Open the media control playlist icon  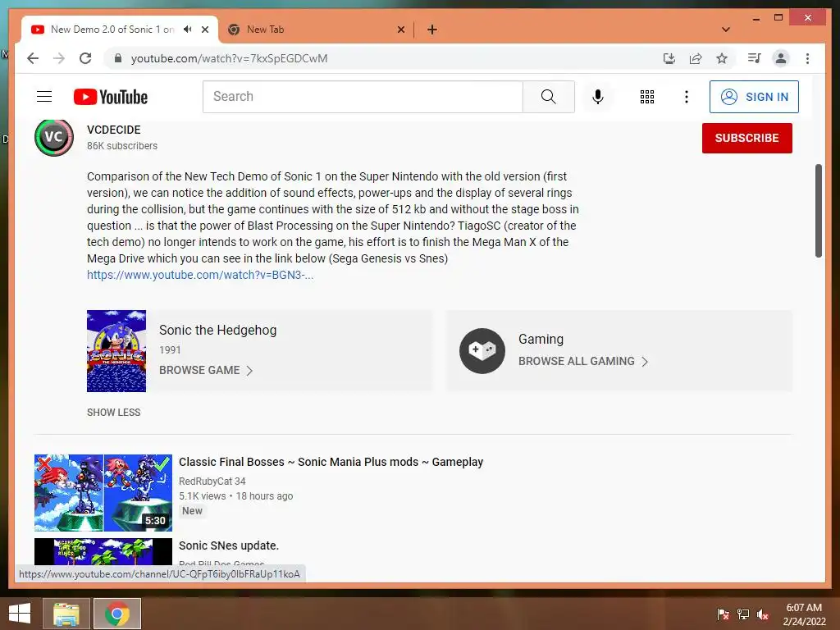tap(755, 58)
